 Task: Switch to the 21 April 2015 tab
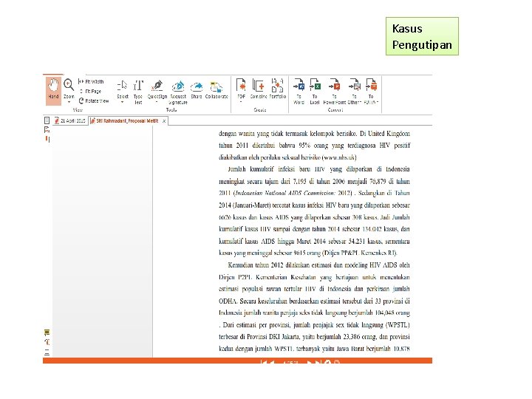(x=70, y=120)
